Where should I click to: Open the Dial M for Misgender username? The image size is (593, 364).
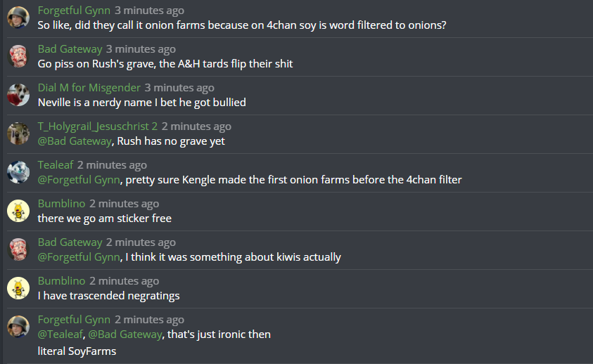(89, 88)
